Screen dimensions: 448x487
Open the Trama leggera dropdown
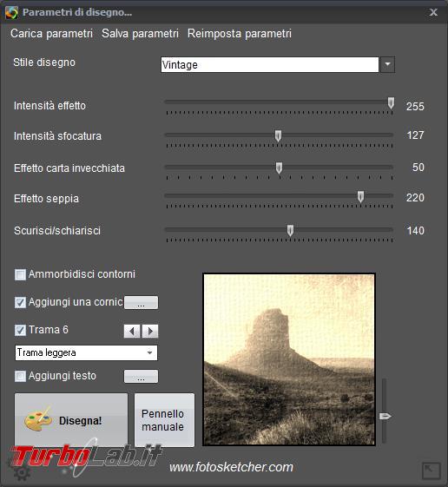86,352
